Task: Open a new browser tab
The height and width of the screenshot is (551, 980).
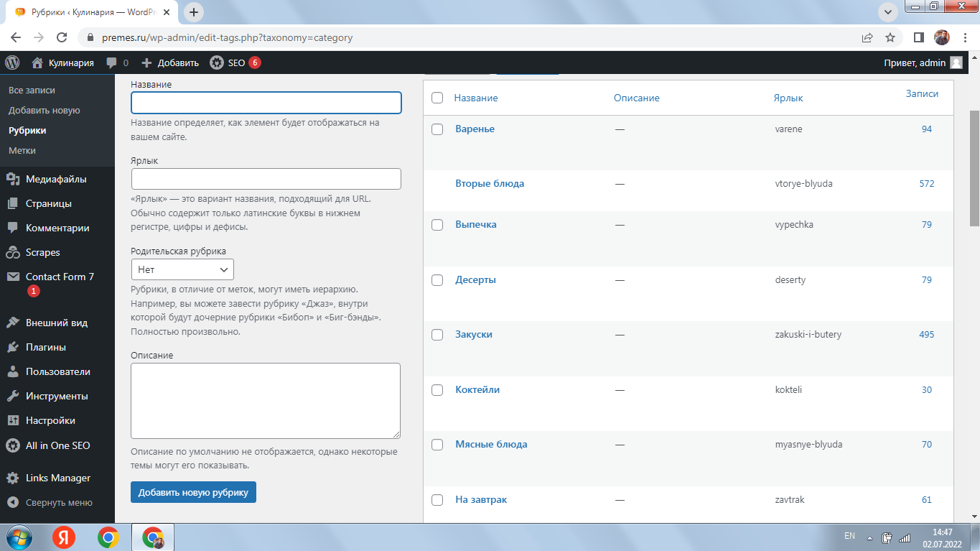Action: point(194,12)
